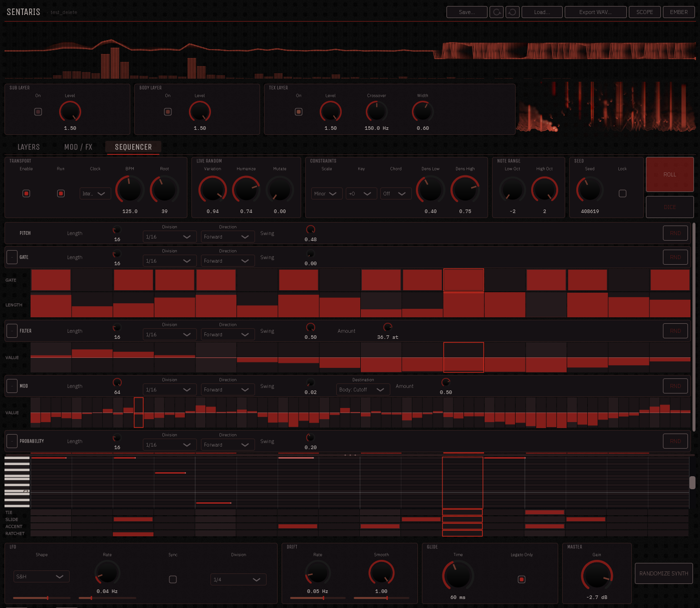Click the slider beneath the LFO Shape dropdown
The image size is (700, 608).
tap(42, 598)
